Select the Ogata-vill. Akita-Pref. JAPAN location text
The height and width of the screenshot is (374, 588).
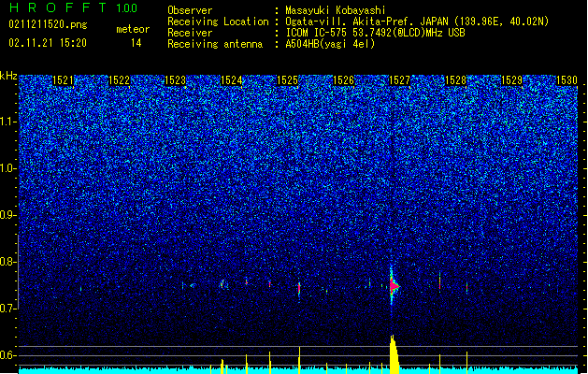pos(417,22)
